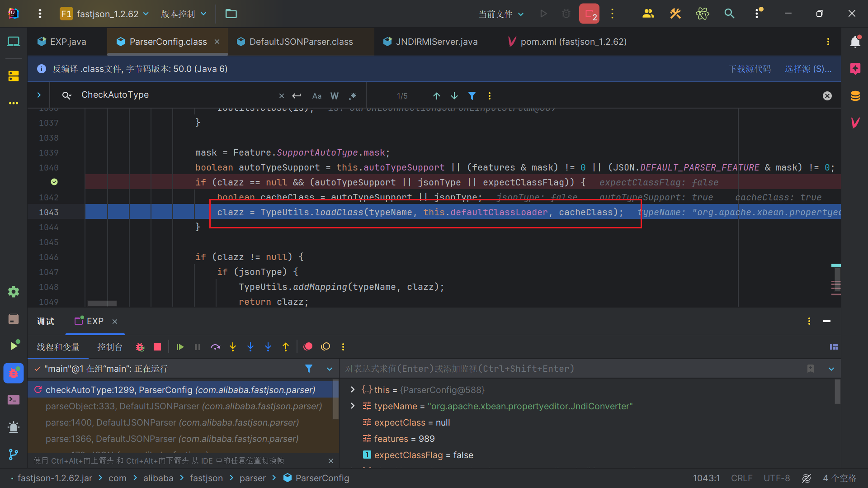Toggle search filter funnel icon
The width and height of the screenshot is (868, 488).
tap(472, 96)
